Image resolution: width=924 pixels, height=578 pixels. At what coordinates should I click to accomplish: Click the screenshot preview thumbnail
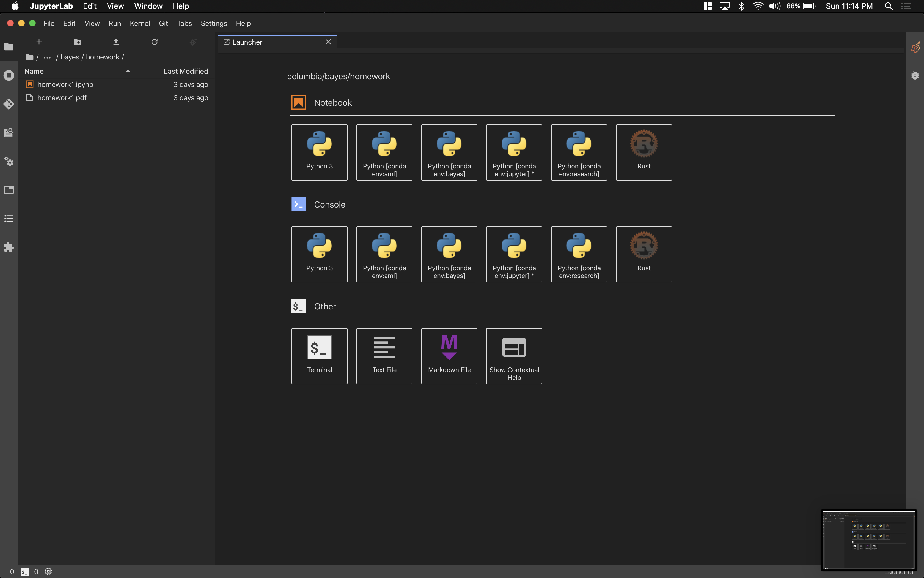[869, 540]
